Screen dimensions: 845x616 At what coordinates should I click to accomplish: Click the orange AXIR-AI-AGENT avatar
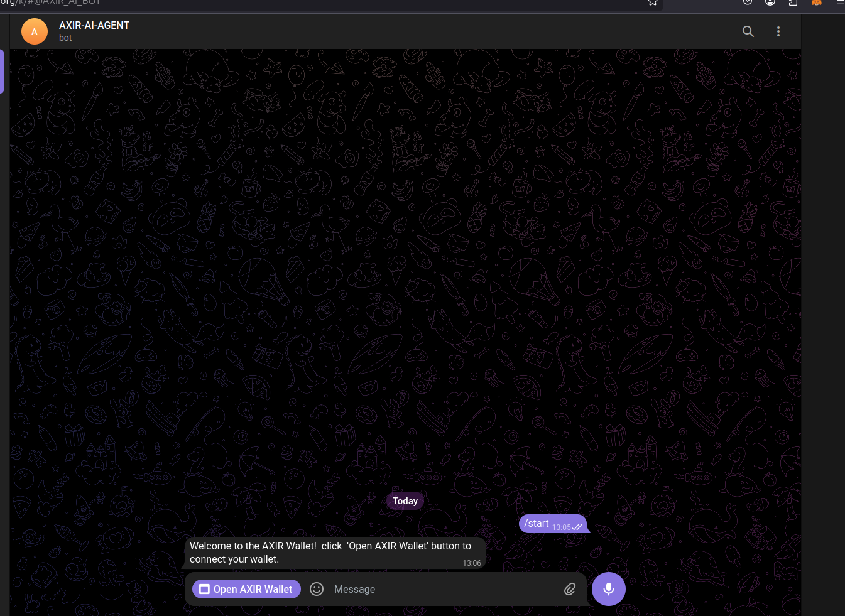pyautogui.click(x=35, y=31)
